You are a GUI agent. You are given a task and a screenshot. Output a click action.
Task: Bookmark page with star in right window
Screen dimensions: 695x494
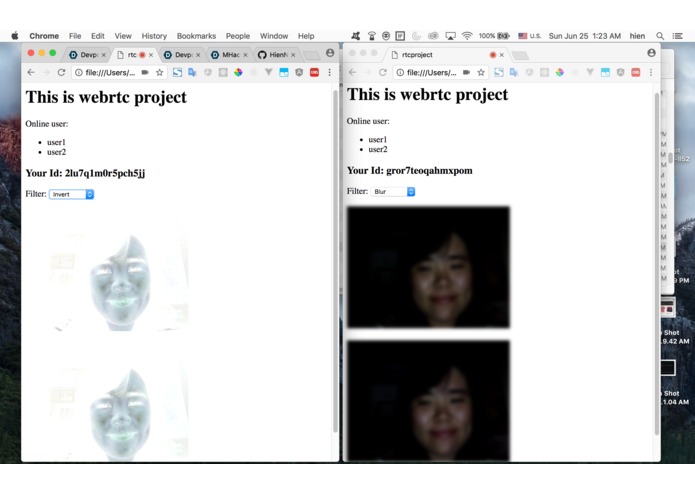(481, 72)
